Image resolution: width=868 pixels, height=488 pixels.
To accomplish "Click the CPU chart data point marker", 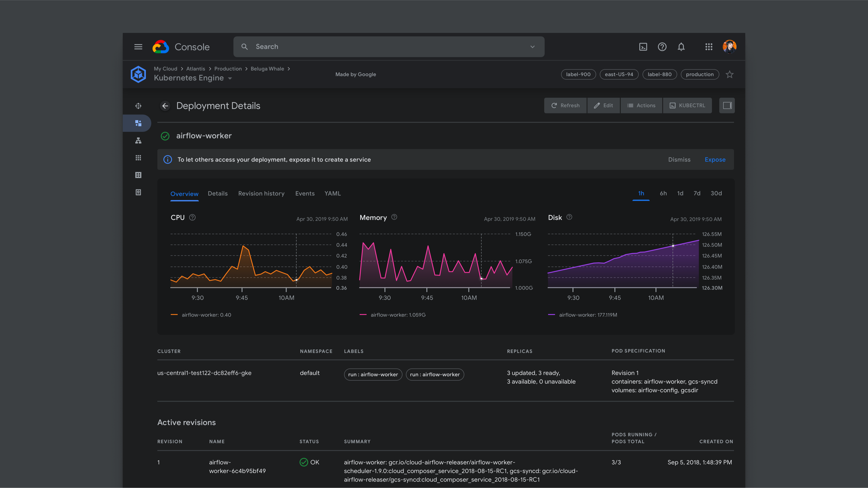I will click(x=297, y=280).
